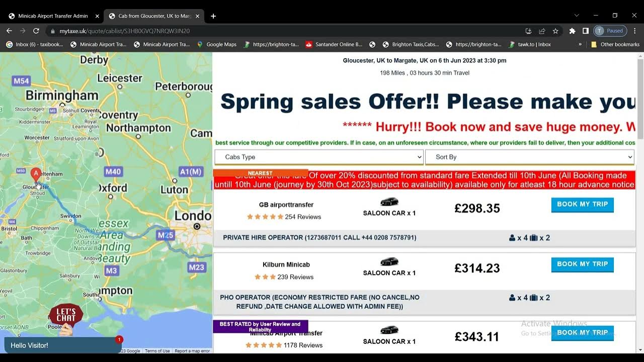Click the M25 road badge on map

165,235
